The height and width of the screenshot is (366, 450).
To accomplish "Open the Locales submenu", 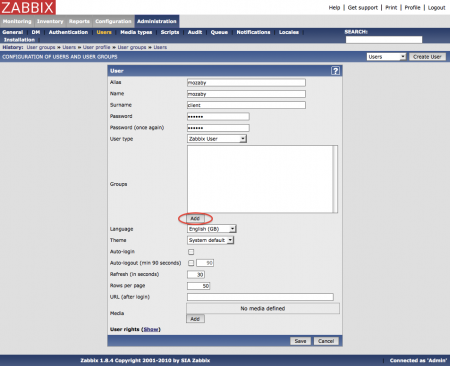I will pos(289,32).
